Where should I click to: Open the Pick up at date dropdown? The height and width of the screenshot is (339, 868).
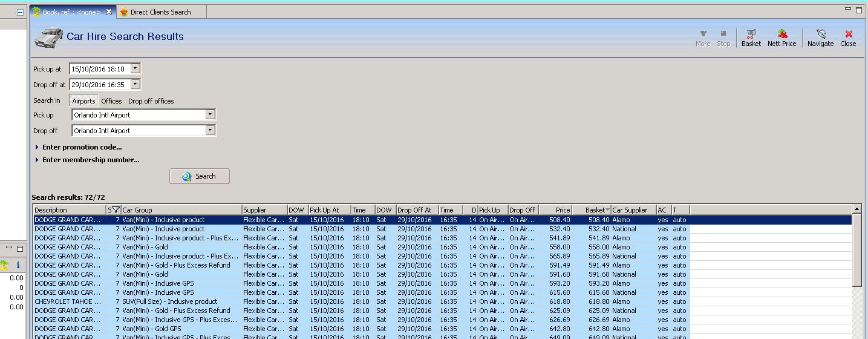pyautogui.click(x=135, y=69)
